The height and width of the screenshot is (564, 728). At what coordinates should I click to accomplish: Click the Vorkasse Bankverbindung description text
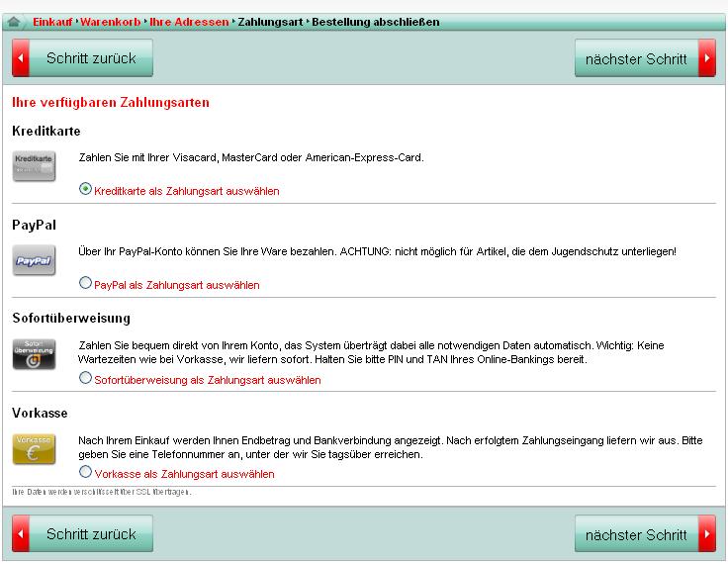(x=390, y=447)
